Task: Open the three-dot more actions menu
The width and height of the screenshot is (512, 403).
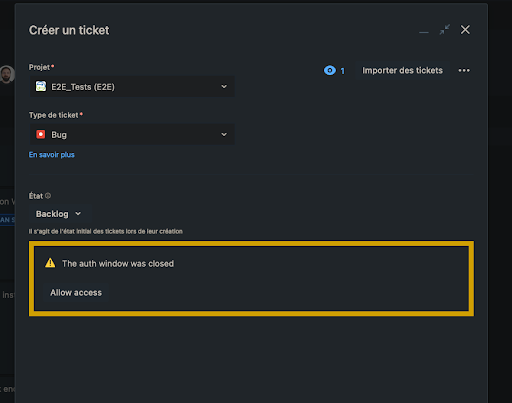Action: pyautogui.click(x=464, y=70)
